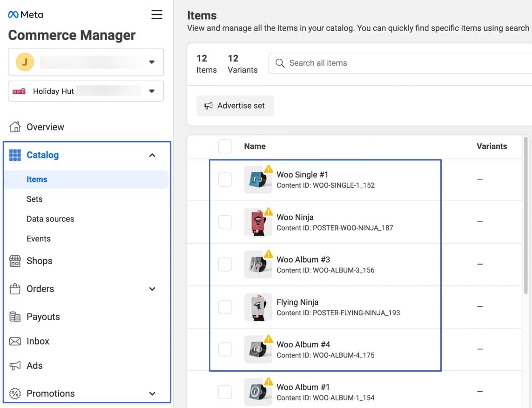Screen dimensions: 532x408
Task: Expand the Promotions section chevron
Action: [152, 394]
